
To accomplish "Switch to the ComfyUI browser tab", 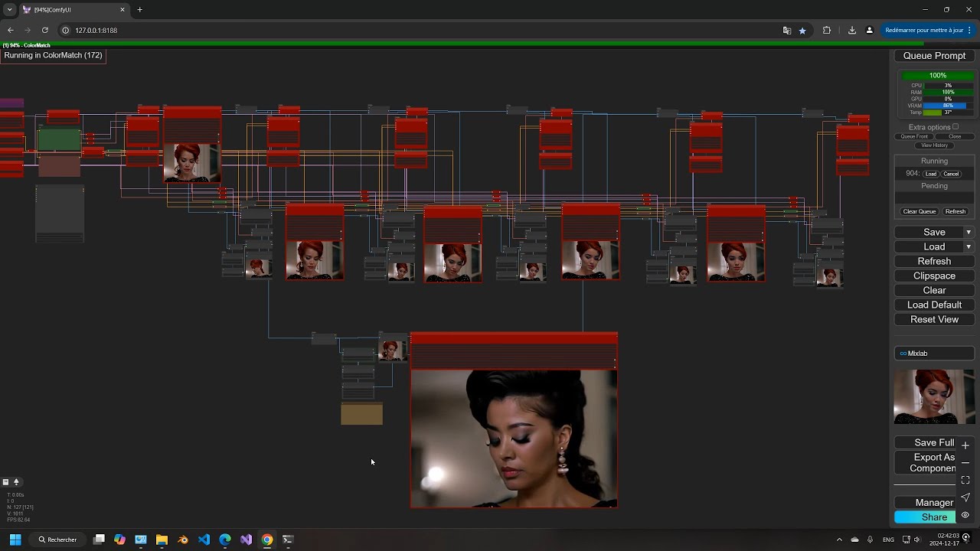I will pos(73,10).
